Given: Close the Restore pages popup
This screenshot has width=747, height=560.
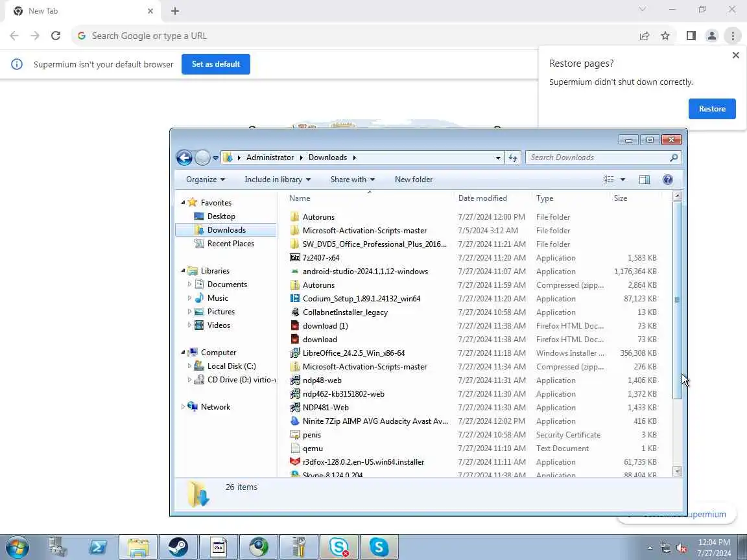Looking at the screenshot, I should 735,55.
